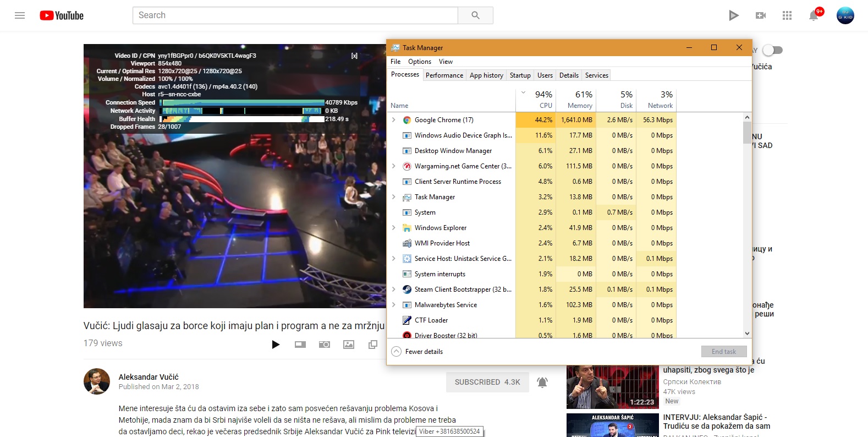Open the account avatar menu
Viewport: 868px width, 437px height.
pos(845,15)
